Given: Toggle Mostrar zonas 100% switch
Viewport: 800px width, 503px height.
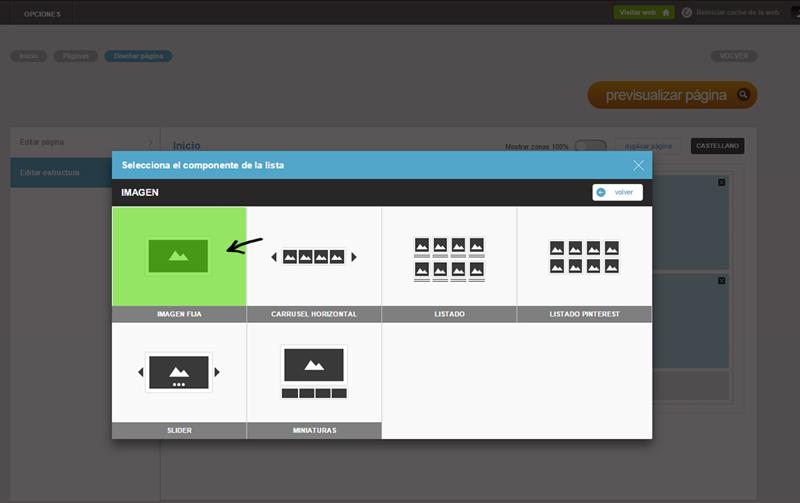Looking at the screenshot, I should pos(590,146).
